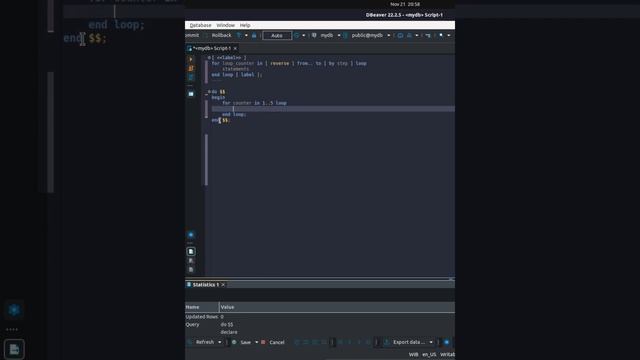Click the bottom document icon in editor sidebar
The width and height of the screenshot is (640, 360).
pyautogui.click(x=191, y=269)
